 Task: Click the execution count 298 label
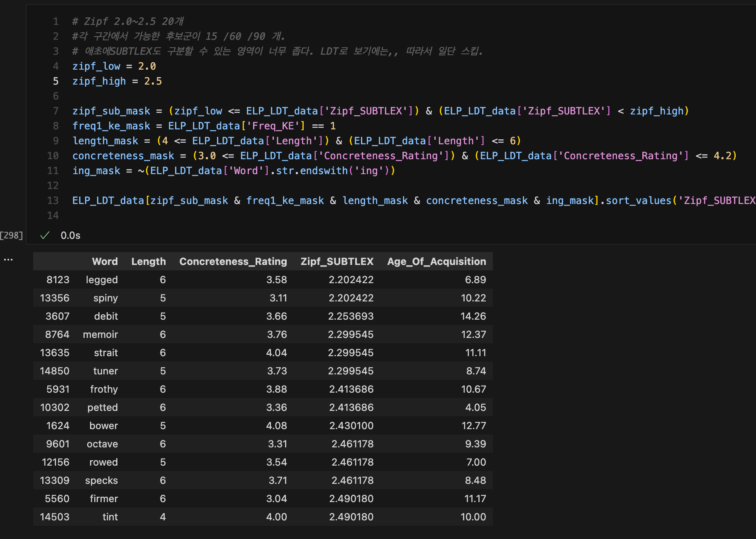click(x=12, y=236)
